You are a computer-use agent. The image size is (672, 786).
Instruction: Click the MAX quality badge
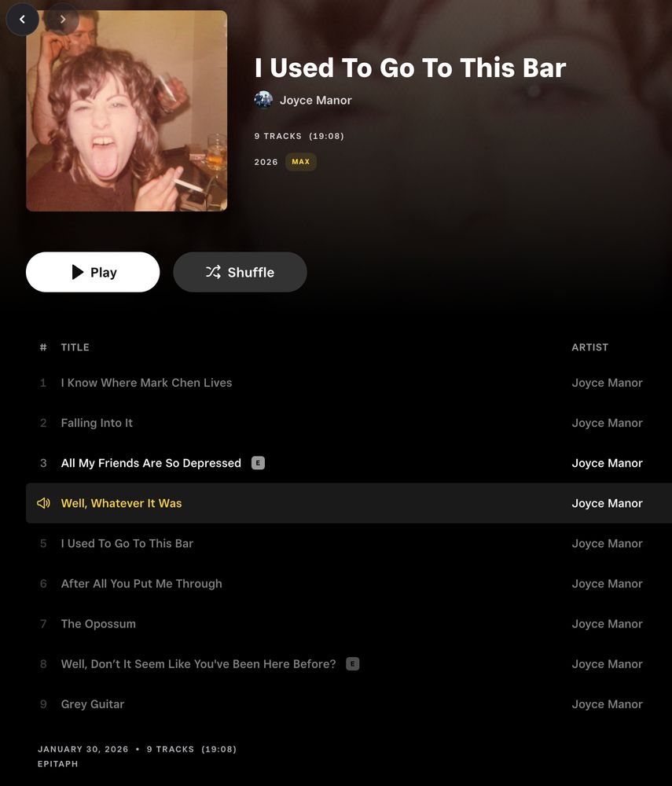[x=301, y=162]
